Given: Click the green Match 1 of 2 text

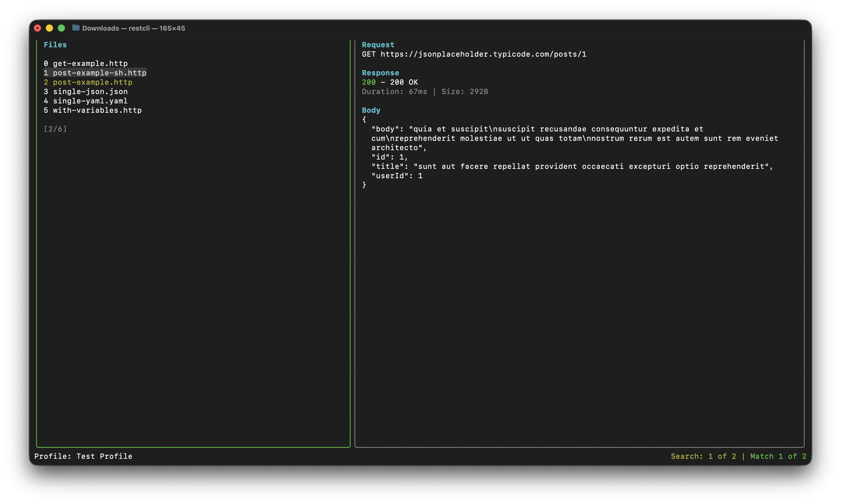Looking at the screenshot, I should click(778, 456).
